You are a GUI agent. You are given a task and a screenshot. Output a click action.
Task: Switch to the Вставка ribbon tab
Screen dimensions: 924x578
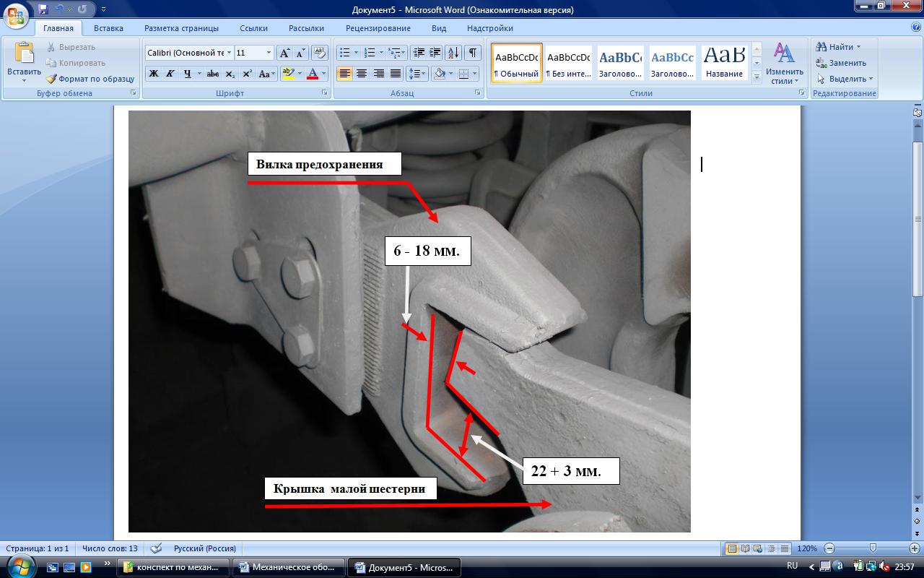coord(108,28)
